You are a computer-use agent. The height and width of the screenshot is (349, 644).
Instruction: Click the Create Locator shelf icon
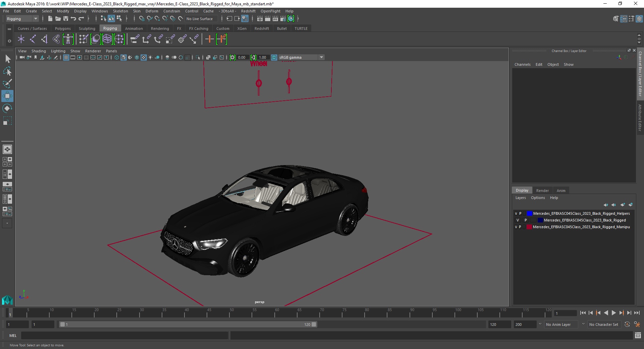point(21,39)
